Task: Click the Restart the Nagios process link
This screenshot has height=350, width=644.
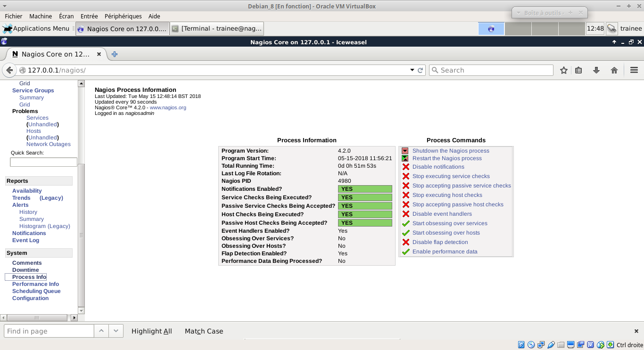Action: 447,158
